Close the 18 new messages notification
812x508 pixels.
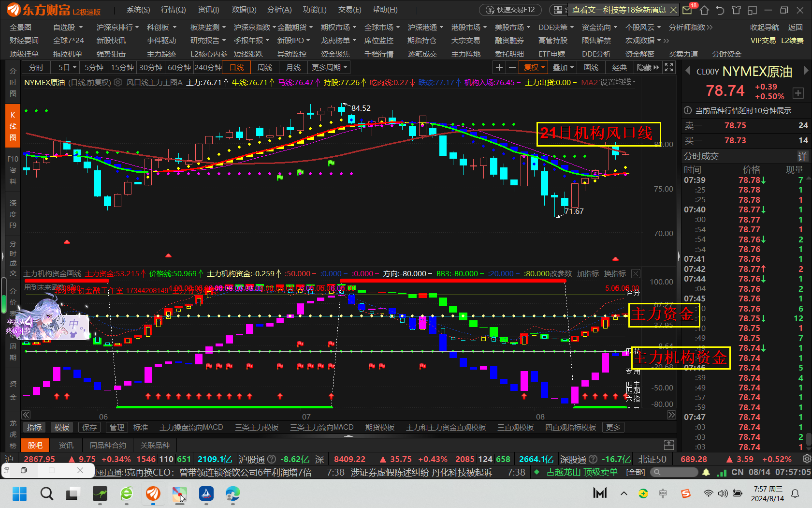[673, 10]
